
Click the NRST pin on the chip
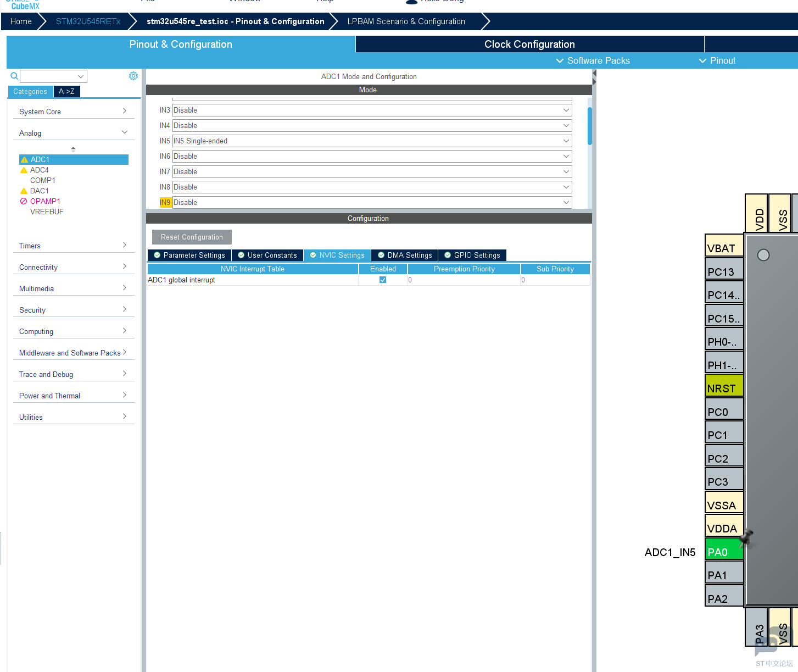coord(724,386)
